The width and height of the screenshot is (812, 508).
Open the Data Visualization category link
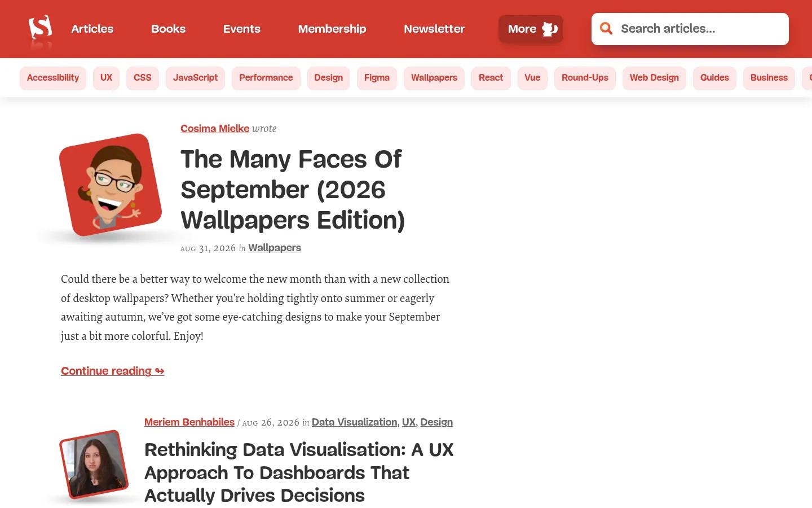pyautogui.click(x=354, y=422)
